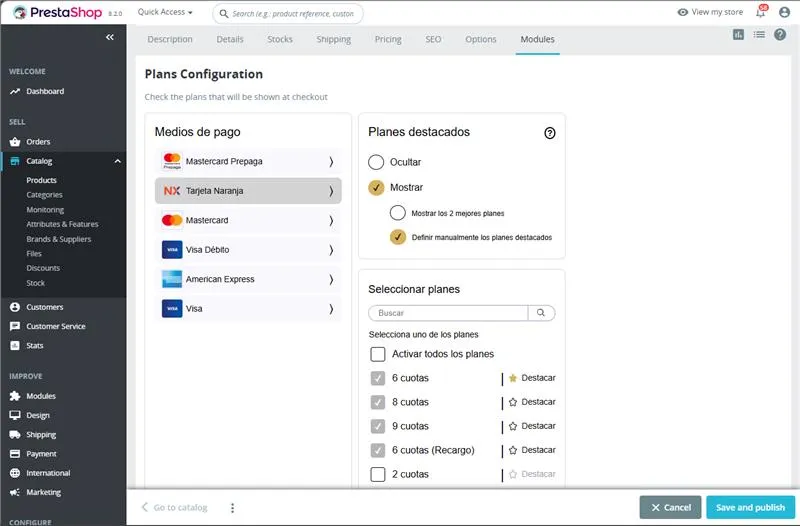Screen dimensions: 800x526
Task: Open the Quick Access dropdown
Action: (165, 12)
